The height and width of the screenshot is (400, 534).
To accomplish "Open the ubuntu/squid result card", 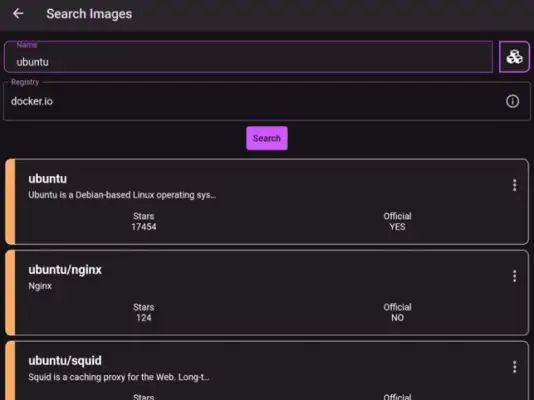I will point(267,371).
